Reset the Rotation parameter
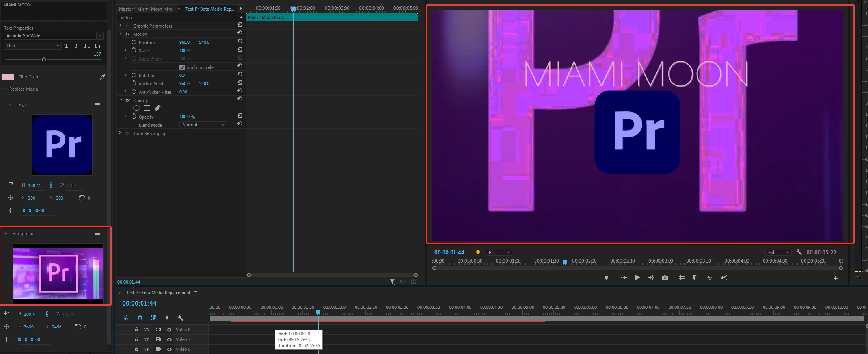 pyautogui.click(x=240, y=74)
